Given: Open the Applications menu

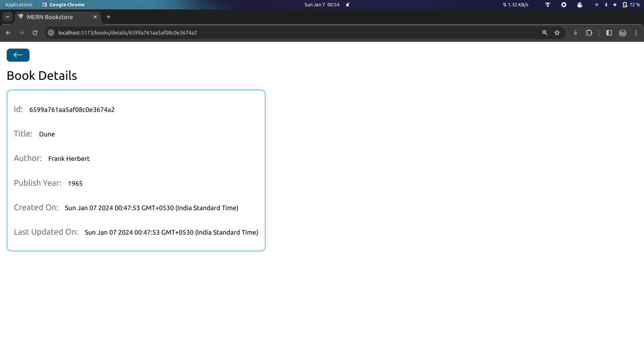Looking at the screenshot, I should click(19, 5).
